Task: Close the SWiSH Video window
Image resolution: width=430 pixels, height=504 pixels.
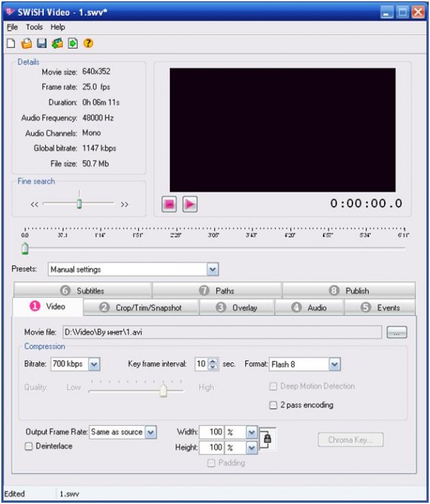Action: tap(418, 12)
